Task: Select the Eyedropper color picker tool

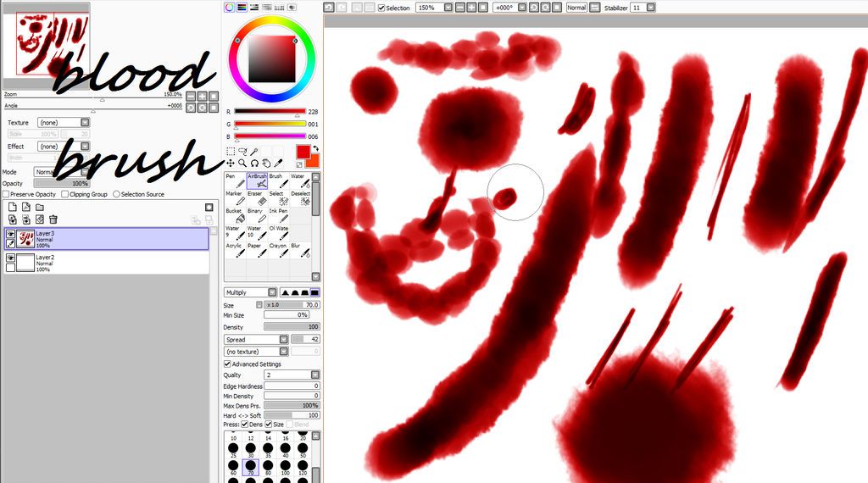Action: tap(278, 163)
